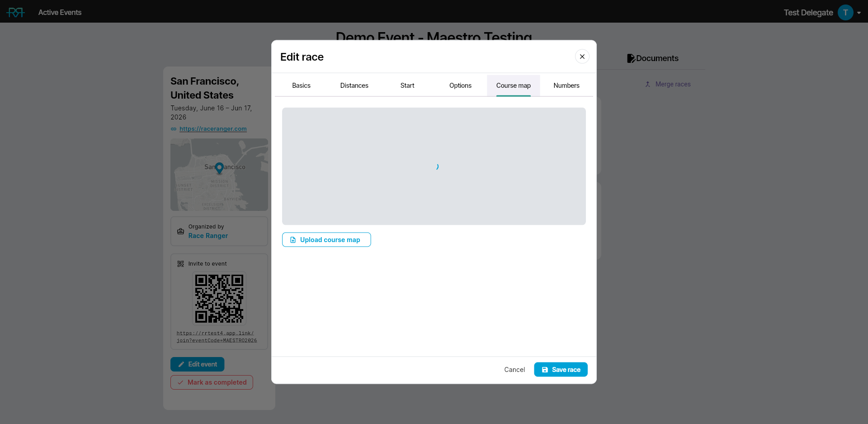Click the Edit event button
Screen dimensions: 868x424
click(x=197, y=364)
